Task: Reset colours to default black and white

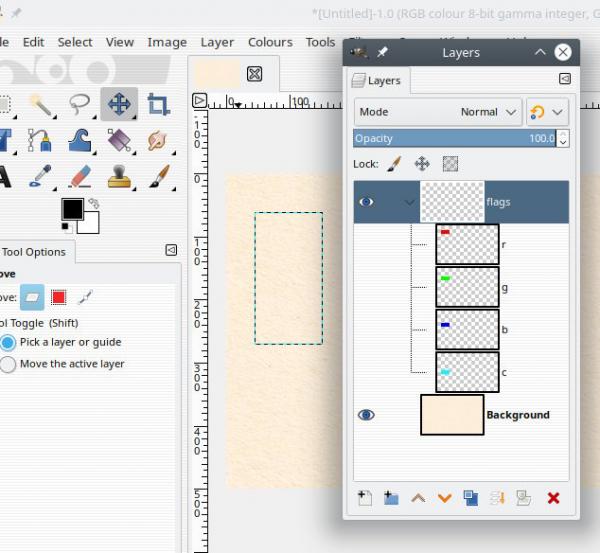Action: coord(67,228)
